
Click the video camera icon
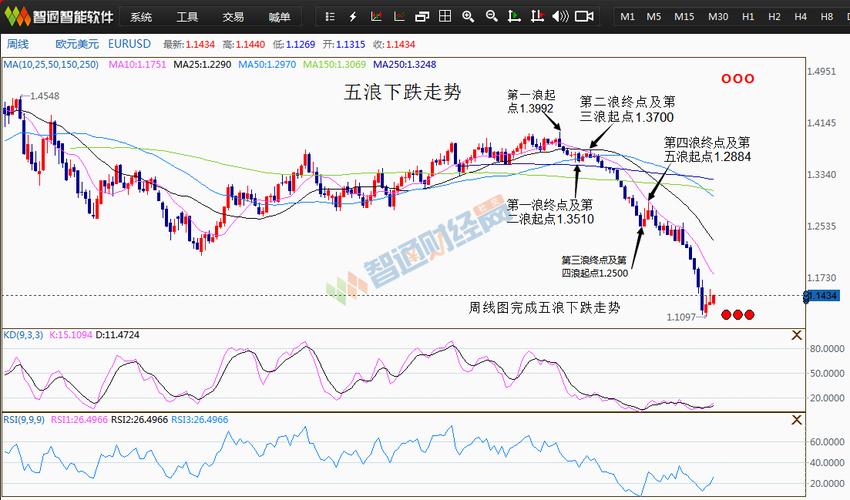pyautogui.click(x=584, y=17)
